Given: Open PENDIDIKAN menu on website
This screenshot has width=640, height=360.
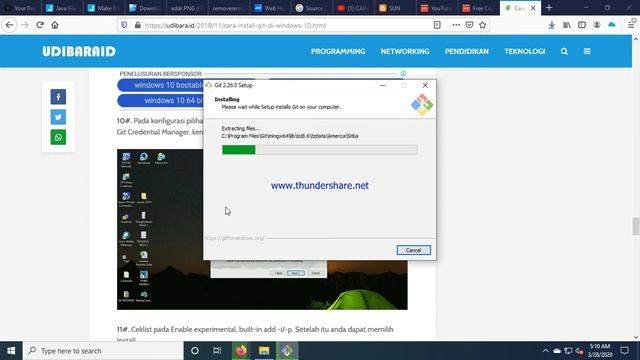Looking at the screenshot, I should coord(467,51).
